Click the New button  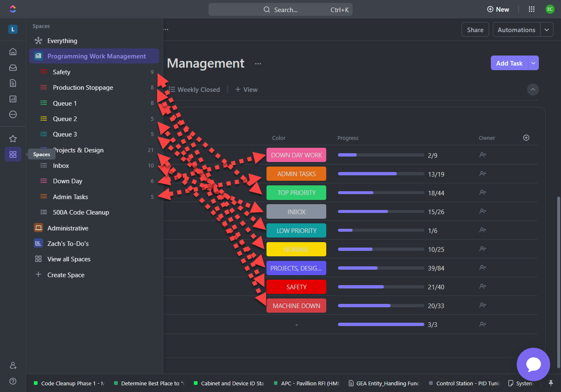pyautogui.click(x=498, y=9)
